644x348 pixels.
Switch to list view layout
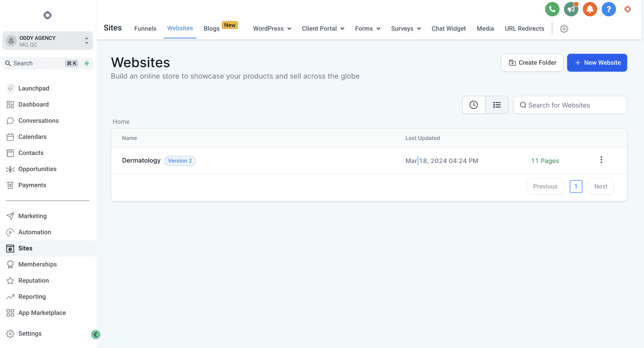[x=497, y=105]
